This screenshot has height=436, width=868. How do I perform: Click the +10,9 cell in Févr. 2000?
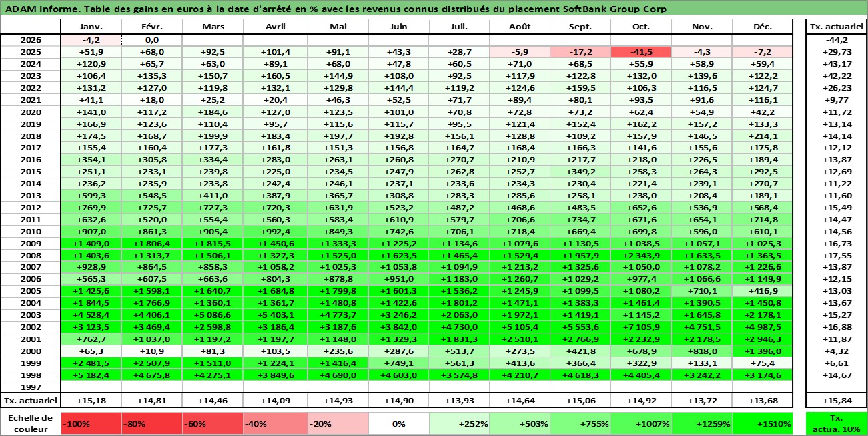(x=151, y=351)
